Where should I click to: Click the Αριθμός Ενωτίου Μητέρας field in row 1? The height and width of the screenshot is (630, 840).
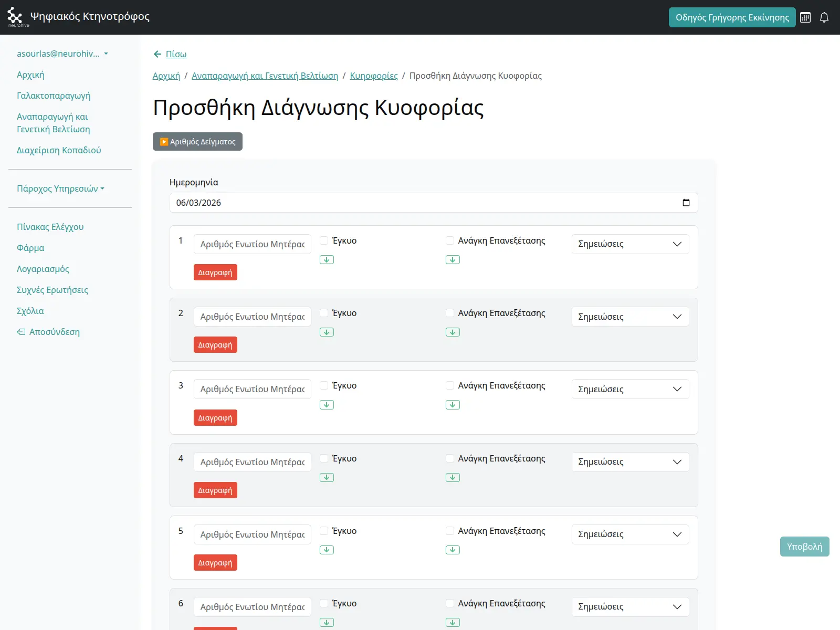(253, 244)
